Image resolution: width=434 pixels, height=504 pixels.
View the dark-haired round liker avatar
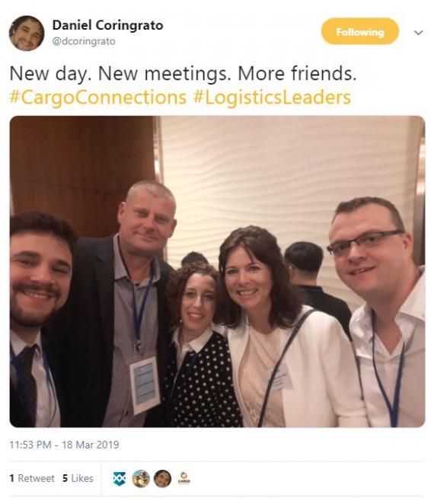[x=162, y=479]
